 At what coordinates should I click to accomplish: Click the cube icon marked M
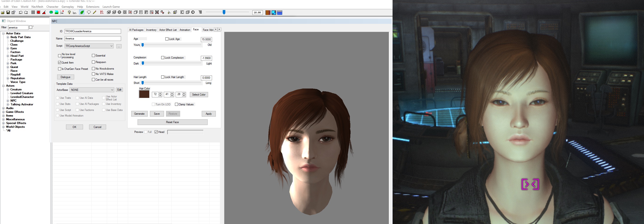(x=114, y=13)
